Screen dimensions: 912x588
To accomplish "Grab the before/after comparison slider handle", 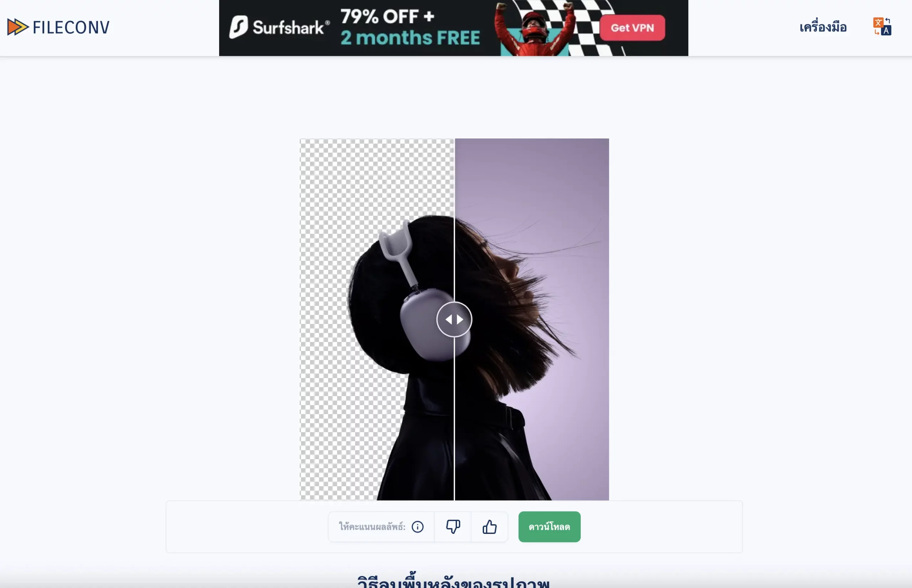I will click(454, 319).
